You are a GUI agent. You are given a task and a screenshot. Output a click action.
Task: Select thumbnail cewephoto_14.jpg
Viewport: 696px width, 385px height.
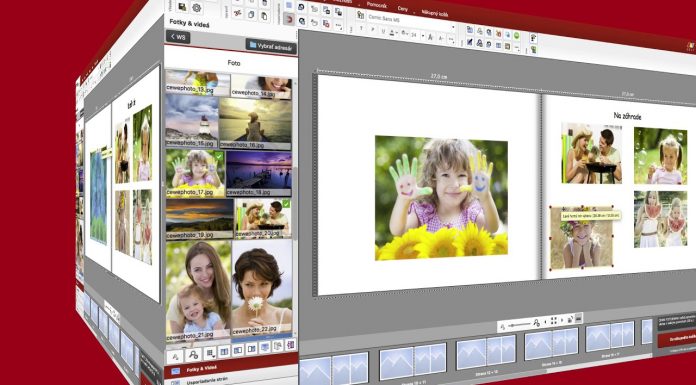pyautogui.click(x=261, y=87)
